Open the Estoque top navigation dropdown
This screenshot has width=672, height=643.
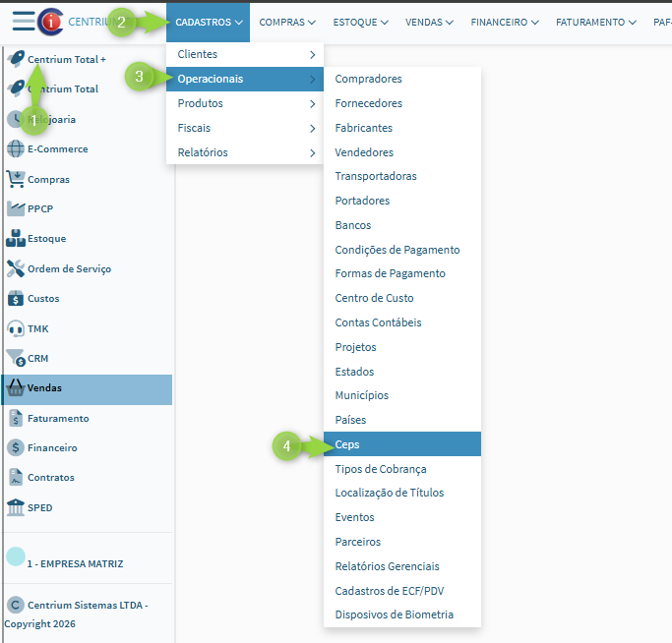[x=362, y=22]
